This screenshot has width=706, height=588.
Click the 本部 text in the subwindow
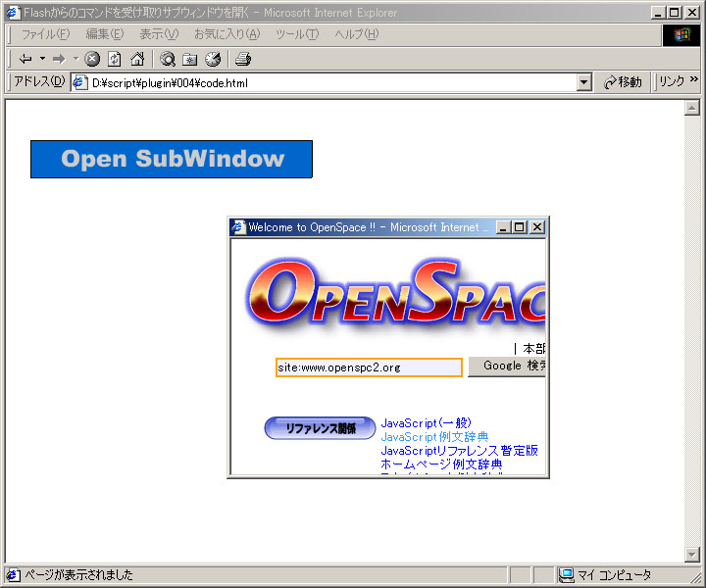[534, 348]
